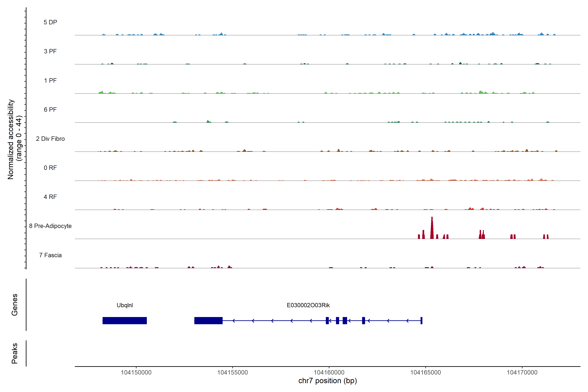Click the Ubqlnl gene exon block
This screenshot has height=392, width=588.
(x=124, y=320)
